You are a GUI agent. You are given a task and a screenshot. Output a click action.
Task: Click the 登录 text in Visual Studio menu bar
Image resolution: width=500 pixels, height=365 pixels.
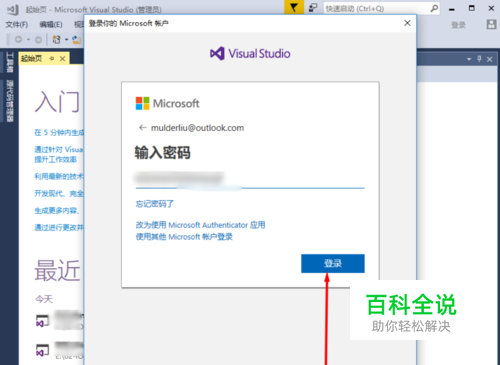tap(458, 25)
